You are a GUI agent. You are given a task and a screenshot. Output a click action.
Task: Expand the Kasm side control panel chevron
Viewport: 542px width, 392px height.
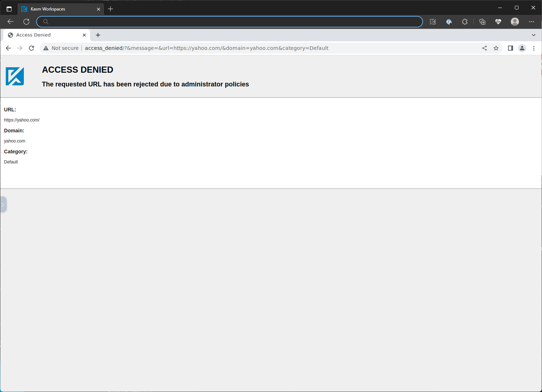pyautogui.click(x=3, y=204)
